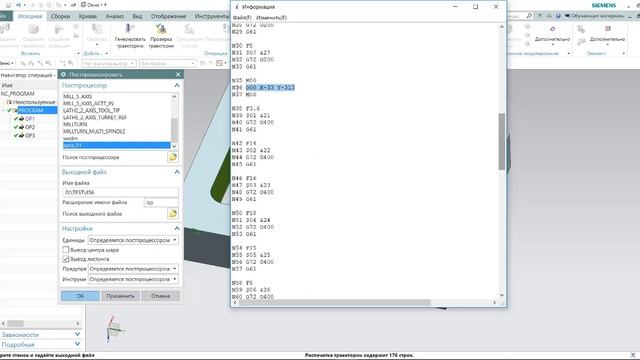Image resolution: width=640 pixels, height=360 pixels.
Task: Click the Information window vertical scrollbar thumb
Action: pyautogui.click(x=502, y=142)
